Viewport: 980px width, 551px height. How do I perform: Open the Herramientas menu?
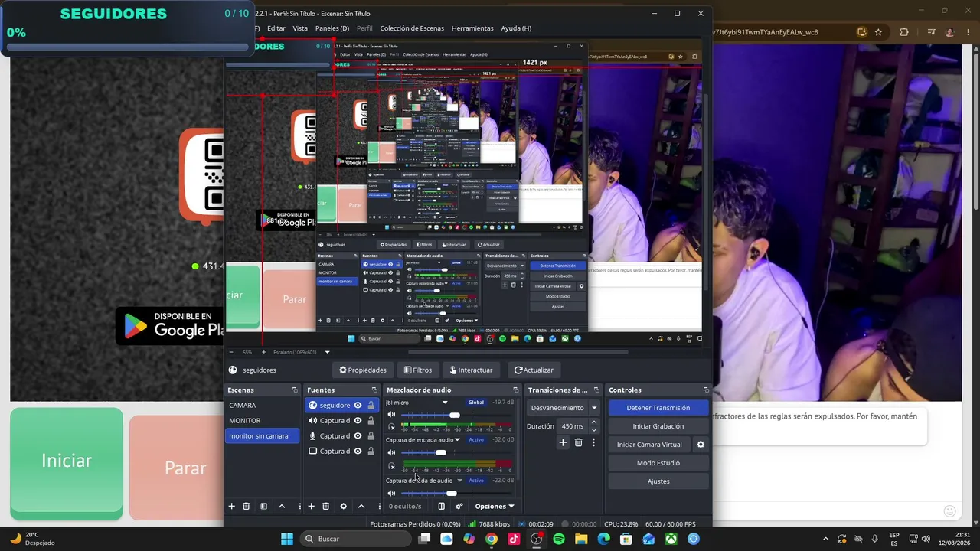tap(472, 28)
